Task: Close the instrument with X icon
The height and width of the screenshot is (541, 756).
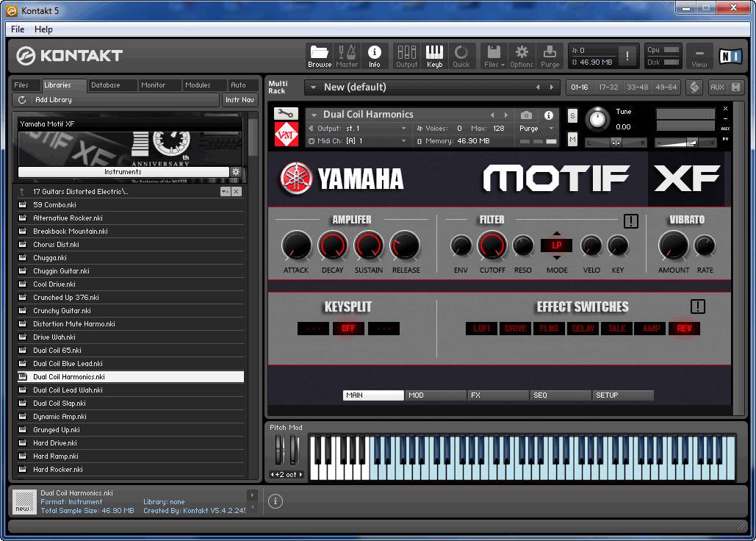Action: click(726, 109)
